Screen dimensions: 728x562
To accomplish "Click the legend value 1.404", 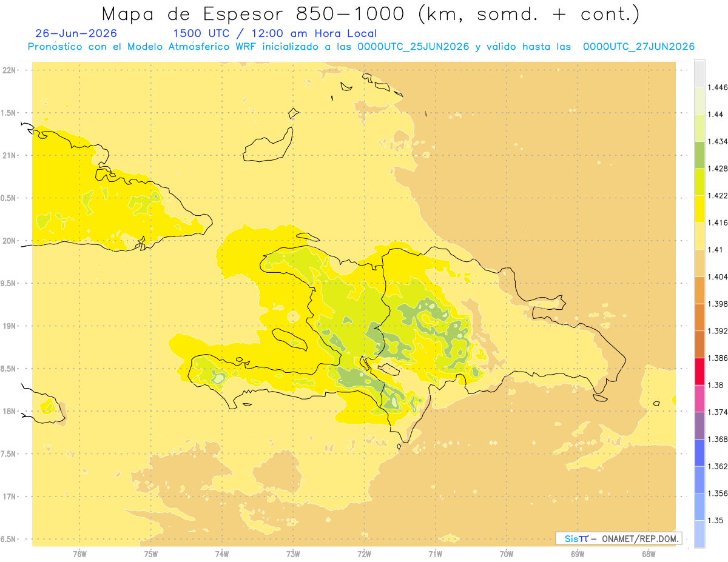I will coord(718,276).
